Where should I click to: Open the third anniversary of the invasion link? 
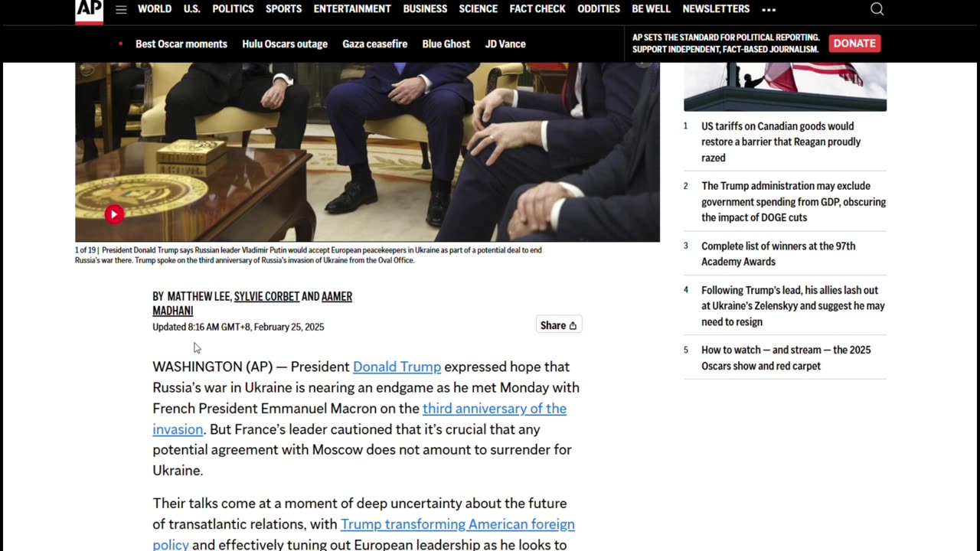pos(360,419)
